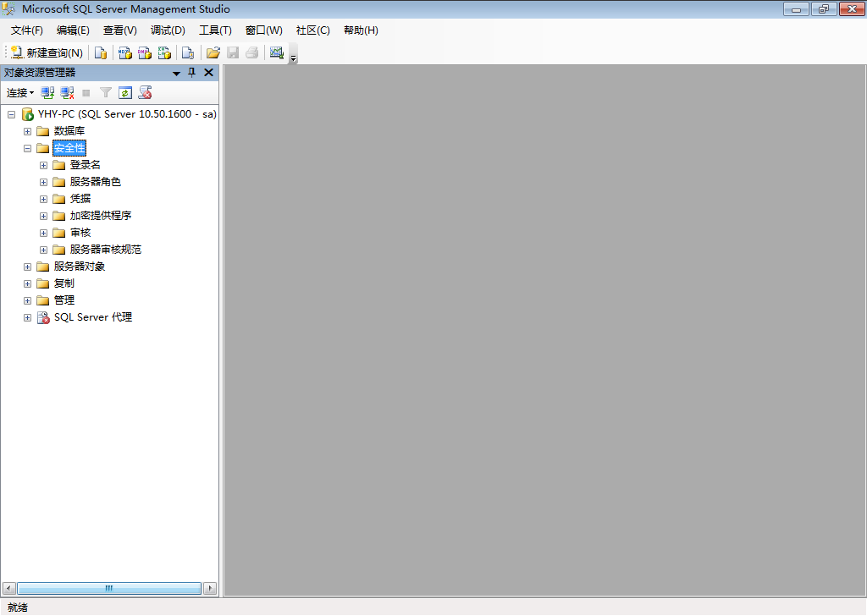Open the 文件(F) menu
Image resolution: width=867 pixels, height=616 pixels.
(x=26, y=30)
